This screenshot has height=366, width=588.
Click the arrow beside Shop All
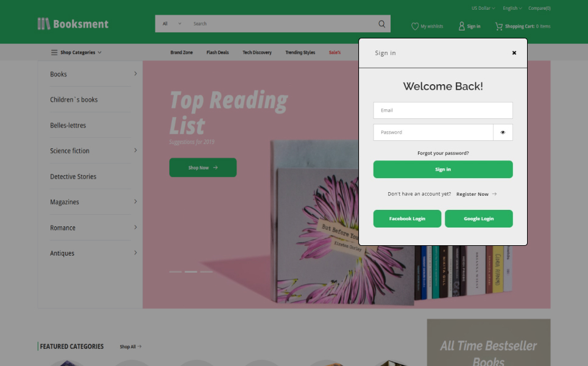tap(140, 346)
